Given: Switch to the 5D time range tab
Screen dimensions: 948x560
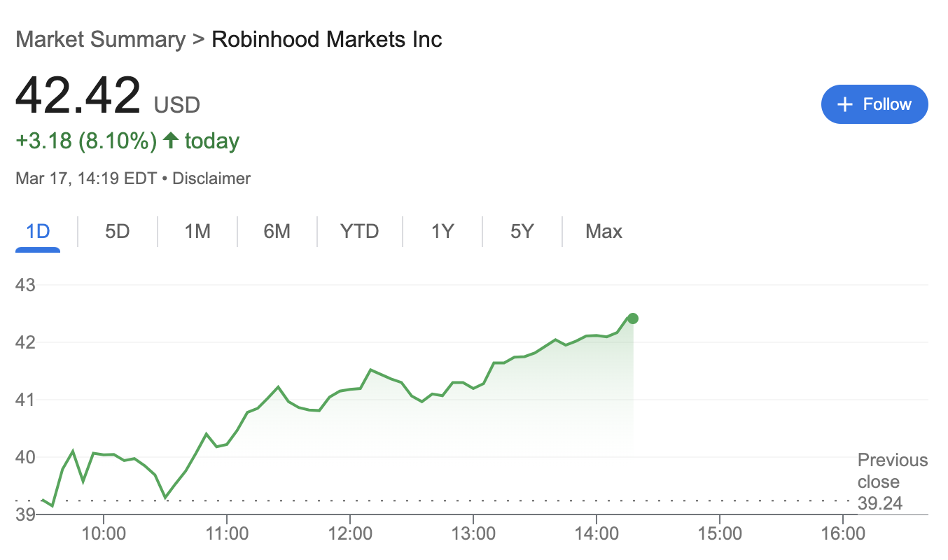Looking at the screenshot, I should pyautogui.click(x=117, y=231).
